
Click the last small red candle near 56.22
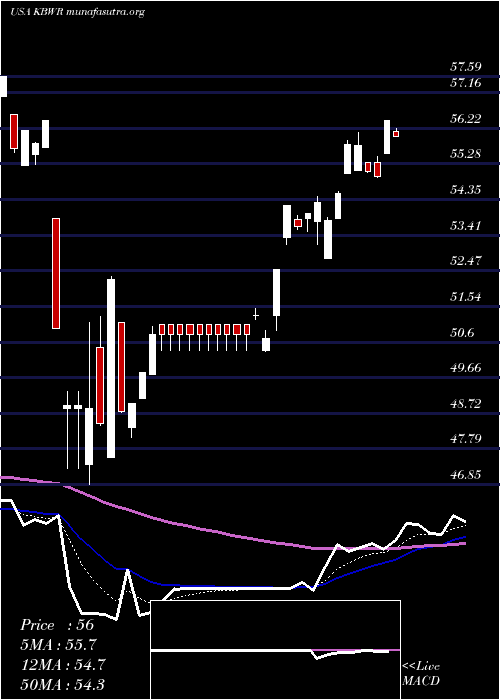point(396,133)
